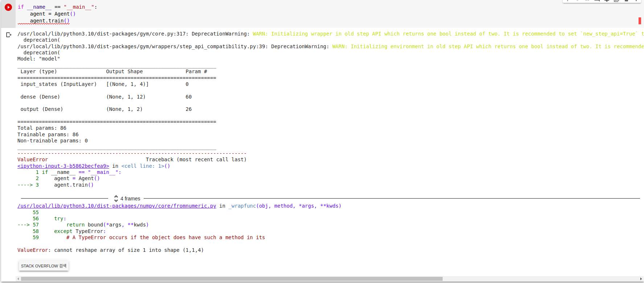Click the 'Output Shape' column header

point(124,71)
